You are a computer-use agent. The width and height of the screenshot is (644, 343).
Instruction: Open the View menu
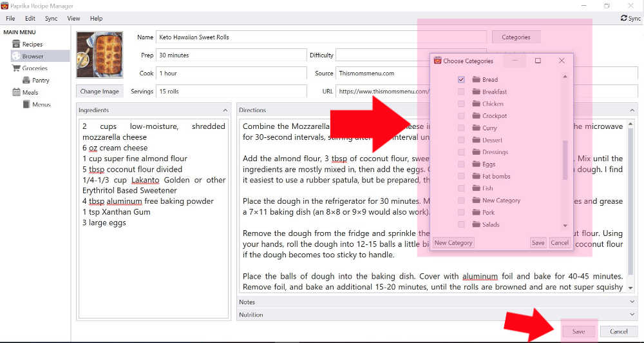click(x=73, y=19)
